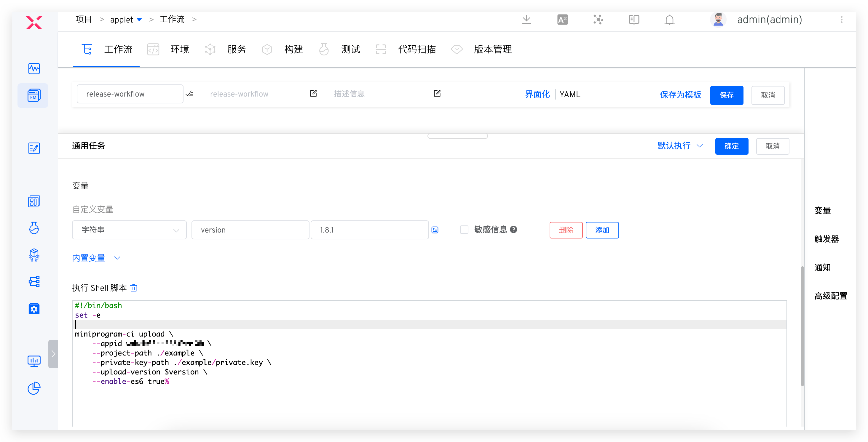Switch to the 环境 tab

pyautogui.click(x=168, y=49)
